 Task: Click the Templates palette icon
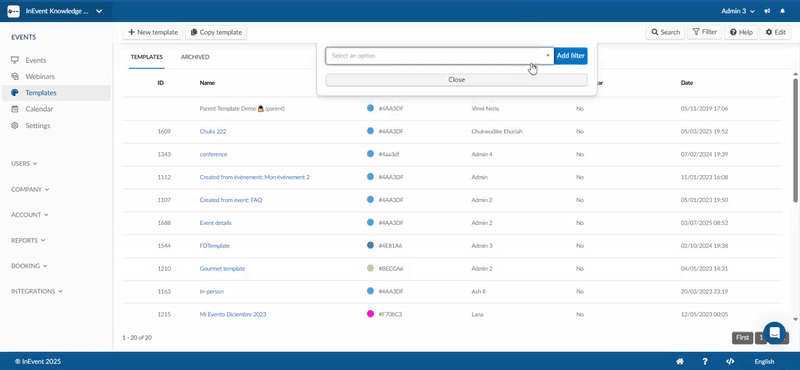(x=15, y=93)
